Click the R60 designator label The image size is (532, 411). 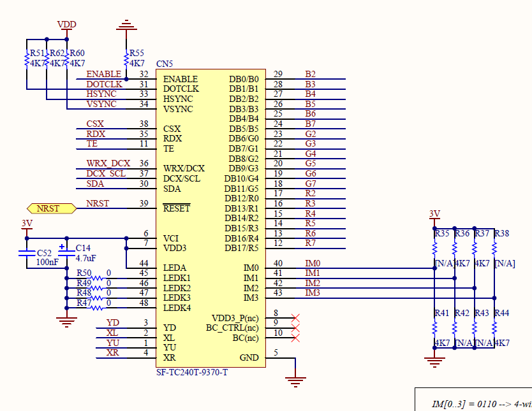[x=77, y=53]
